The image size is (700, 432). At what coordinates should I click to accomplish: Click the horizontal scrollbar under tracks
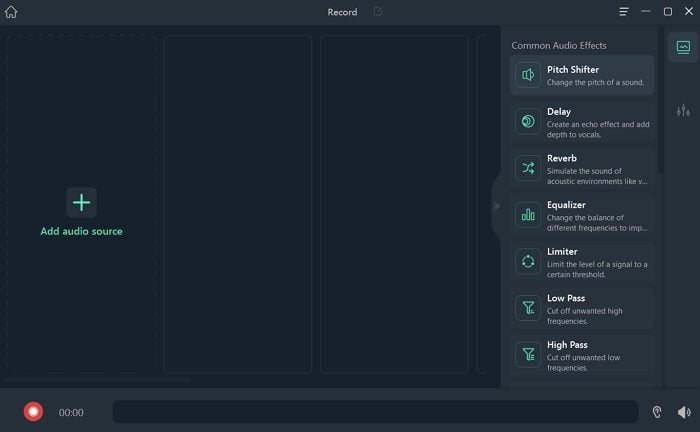(97, 380)
